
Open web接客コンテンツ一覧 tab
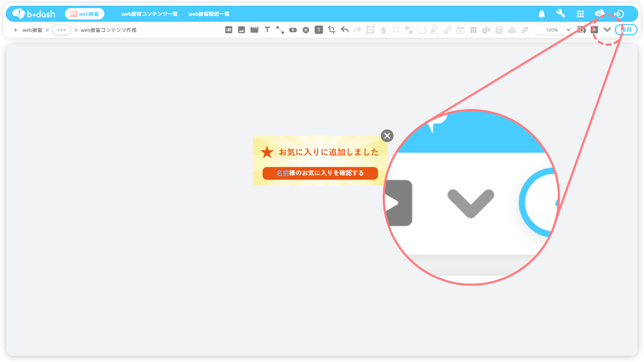[149, 14]
